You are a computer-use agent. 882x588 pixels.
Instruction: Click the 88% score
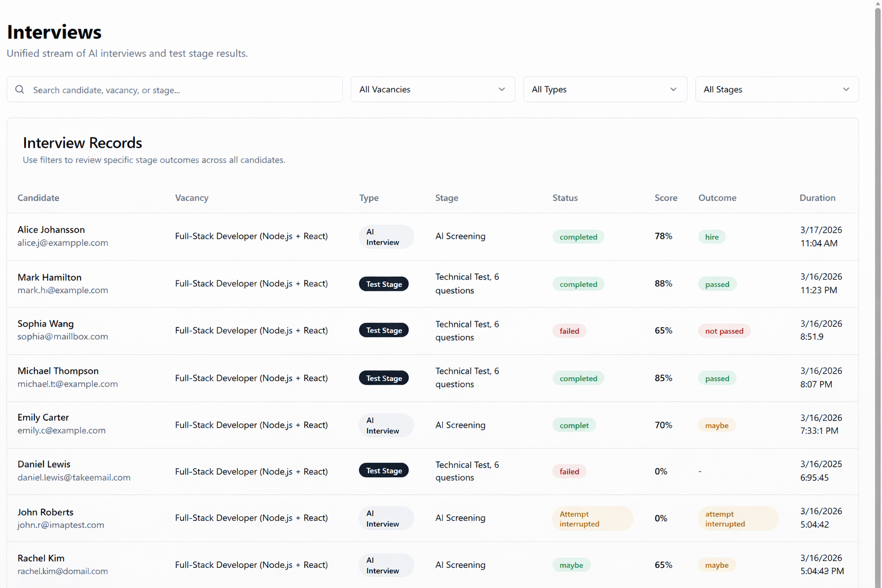click(x=663, y=284)
